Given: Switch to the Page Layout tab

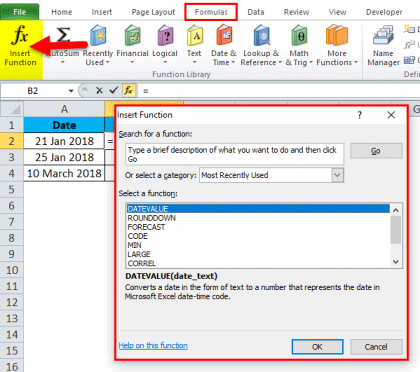Looking at the screenshot, I should [153, 12].
